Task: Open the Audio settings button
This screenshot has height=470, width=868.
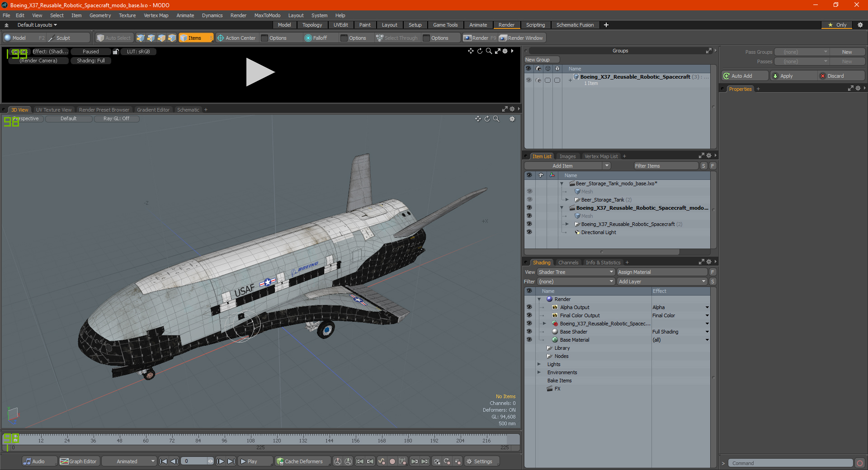Action: point(39,461)
